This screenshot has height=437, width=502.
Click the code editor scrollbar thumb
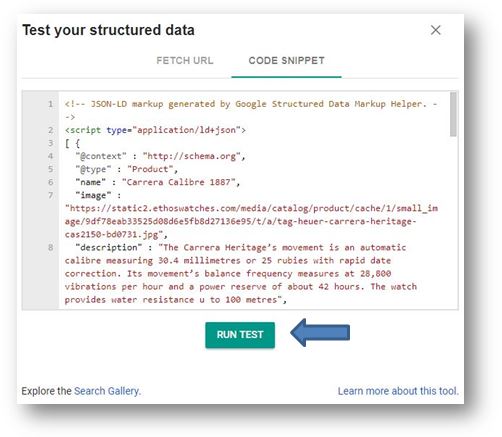(x=453, y=114)
